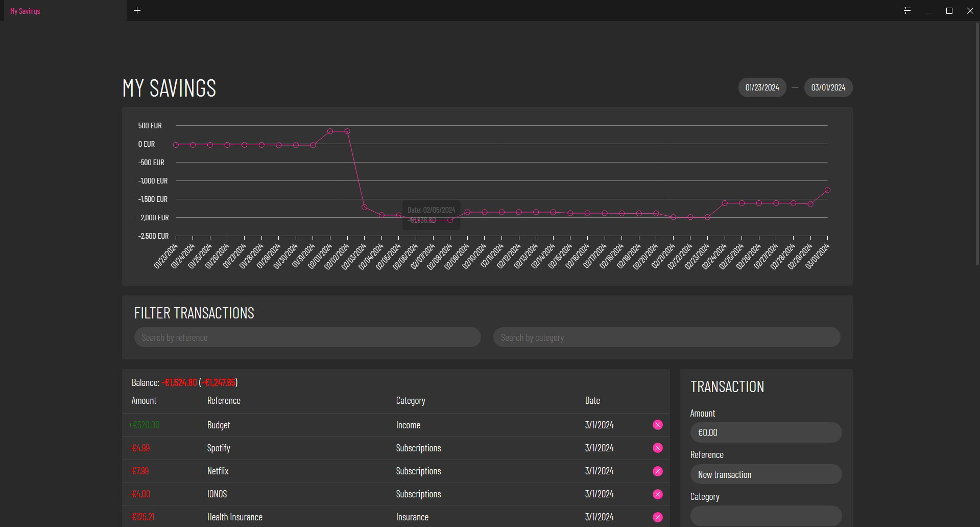
Task: Click the Category column header
Action: click(411, 400)
